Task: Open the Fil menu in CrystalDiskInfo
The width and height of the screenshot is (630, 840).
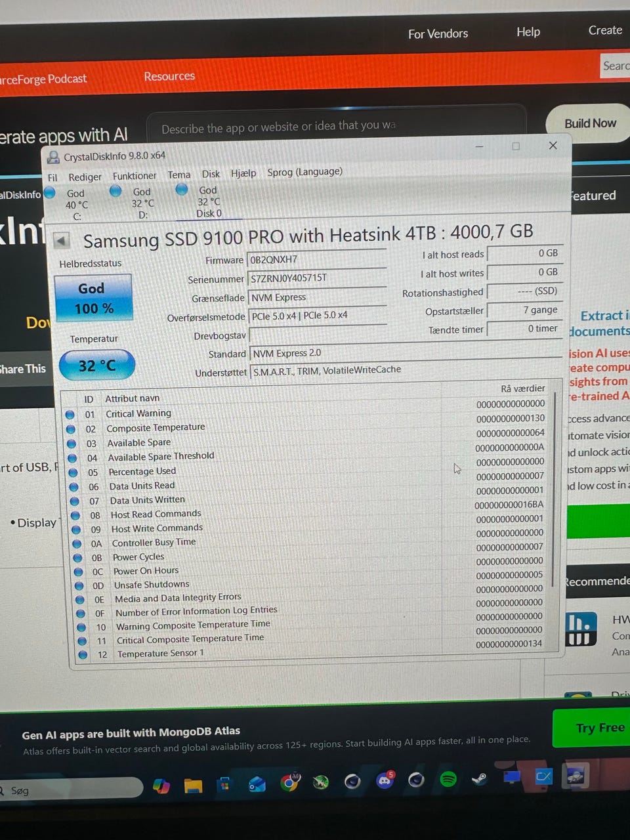Action: coord(52,177)
